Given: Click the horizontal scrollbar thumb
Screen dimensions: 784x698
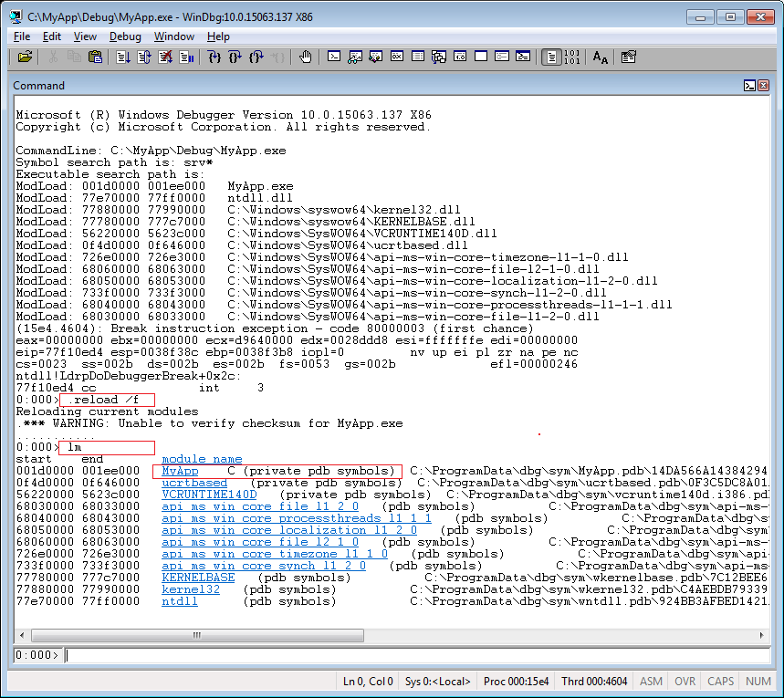Looking at the screenshot, I should click(197, 636).
